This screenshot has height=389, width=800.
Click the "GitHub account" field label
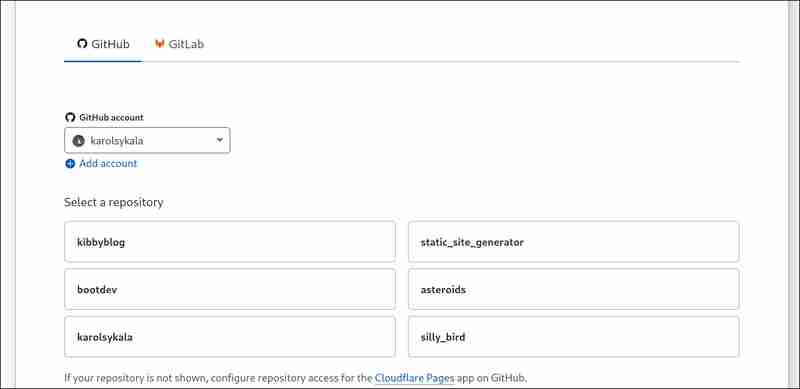(111, 117)
